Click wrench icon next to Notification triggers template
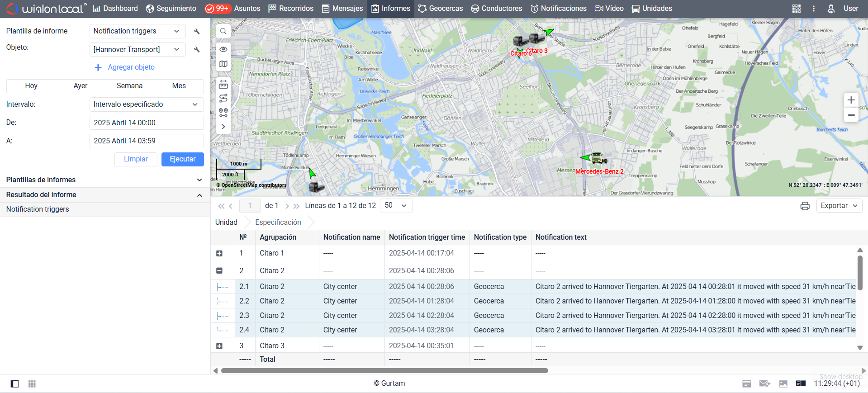 197,31
